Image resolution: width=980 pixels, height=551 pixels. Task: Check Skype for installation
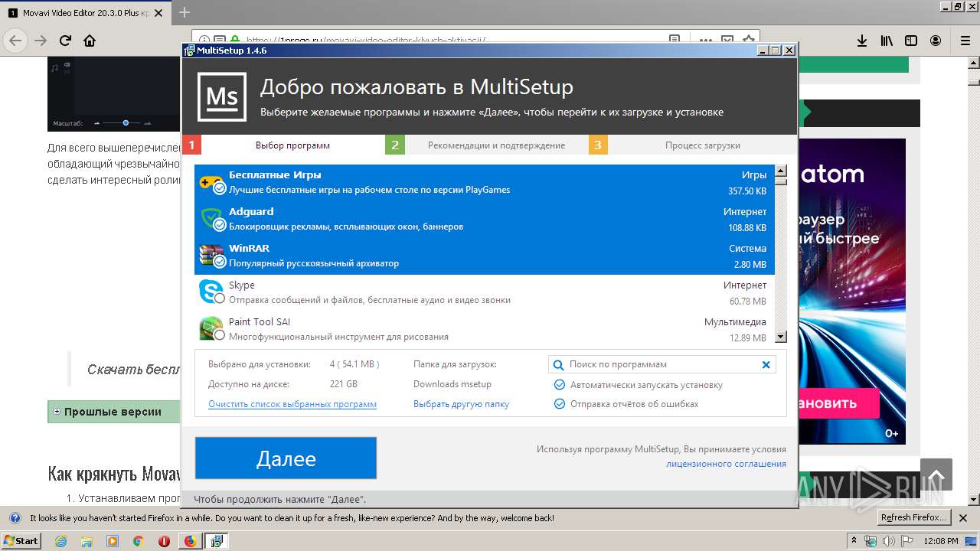[x=219, y=298]
